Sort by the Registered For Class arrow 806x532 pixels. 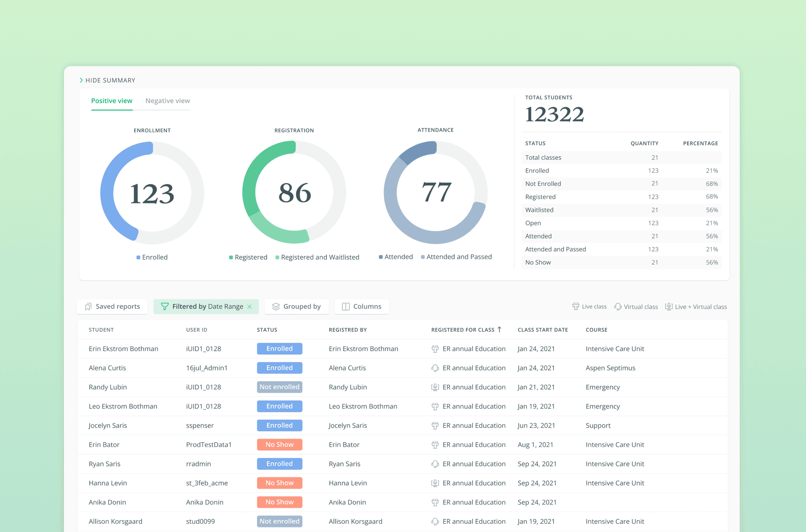[499, 329]
